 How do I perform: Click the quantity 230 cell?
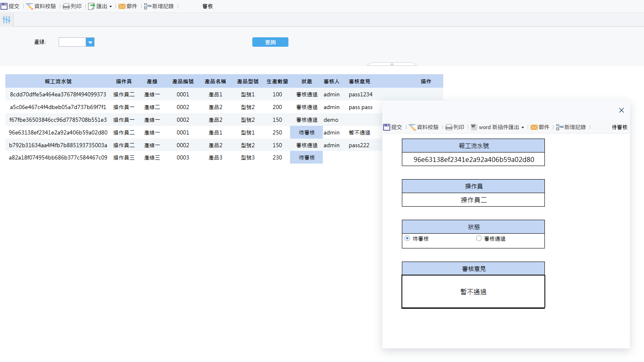click(277, 157)
